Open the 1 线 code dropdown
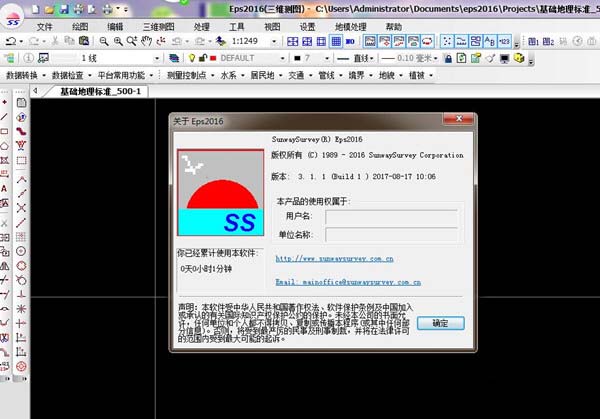This screenshot has width=600, height=419. click(157, 58)
